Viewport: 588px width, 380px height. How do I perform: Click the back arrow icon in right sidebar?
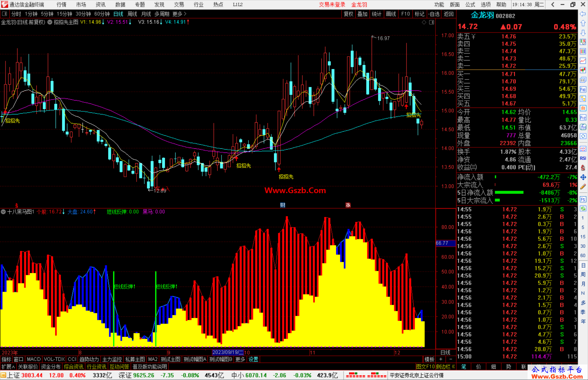pyautogui.click(x=583, y=14)
